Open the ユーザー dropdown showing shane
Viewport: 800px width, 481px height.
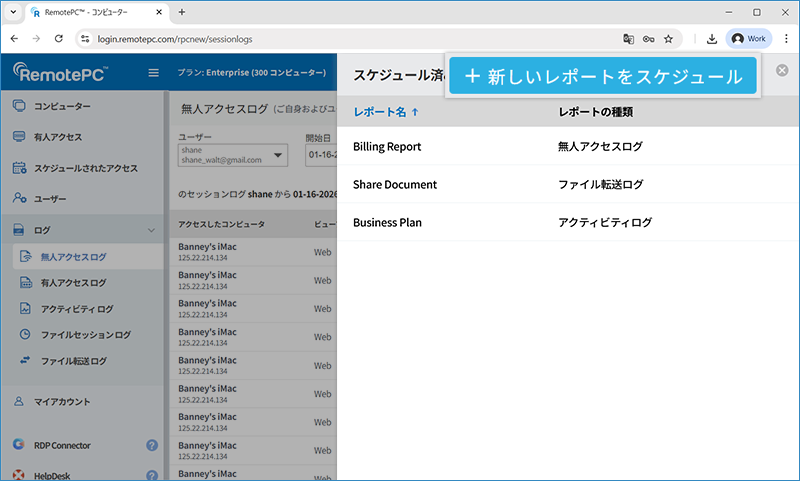tap(233, 155)
